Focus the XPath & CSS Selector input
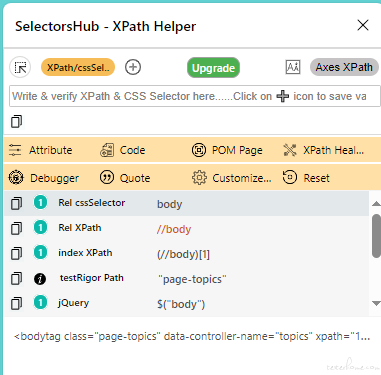 coord(195,96)
